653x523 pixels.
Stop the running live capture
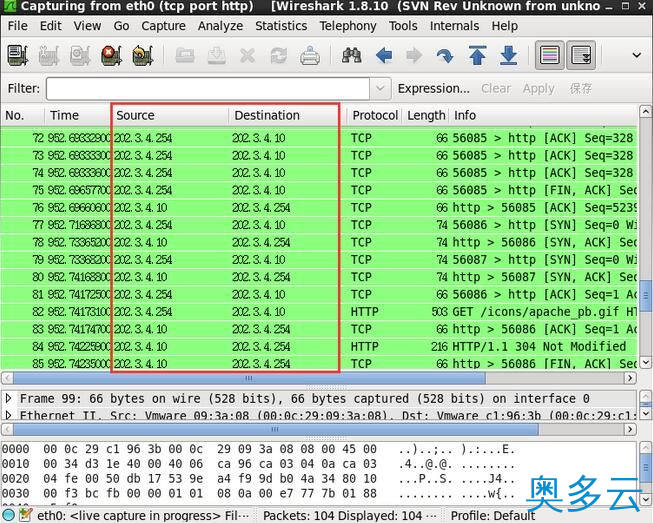(x=111, y=55)
